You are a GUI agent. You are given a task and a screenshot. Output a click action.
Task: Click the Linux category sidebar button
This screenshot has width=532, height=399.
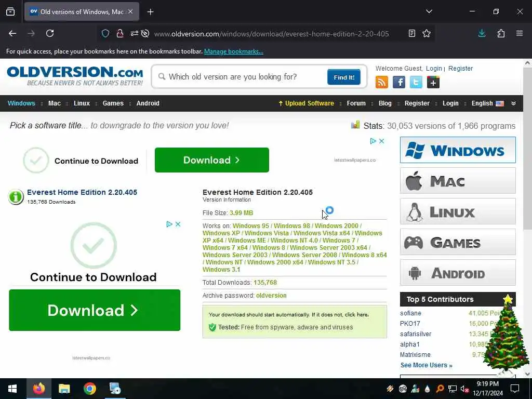(458, 211)
